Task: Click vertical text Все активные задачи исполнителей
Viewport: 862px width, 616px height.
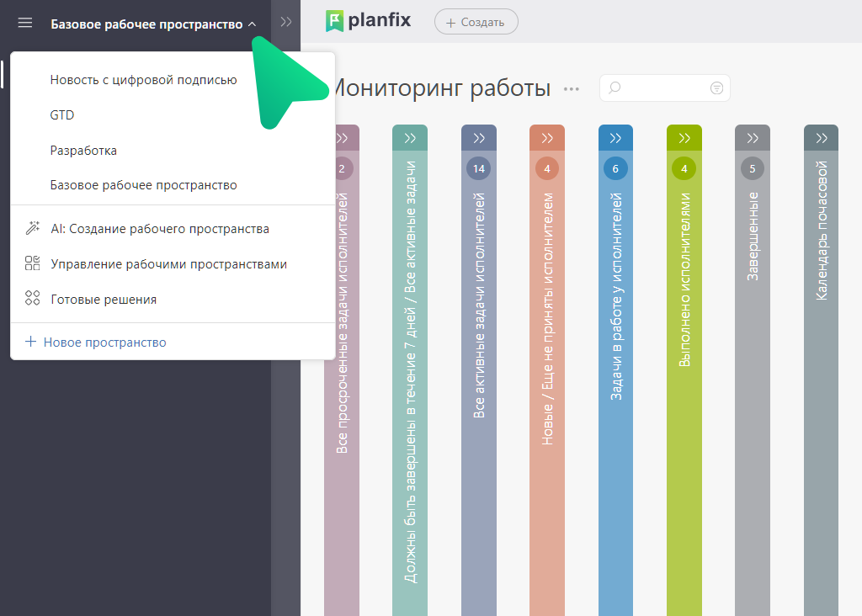Action: 479,305
